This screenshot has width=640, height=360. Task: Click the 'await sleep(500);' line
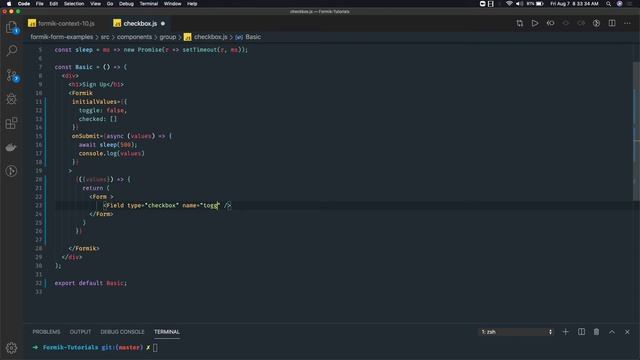[x=108, y=144]
